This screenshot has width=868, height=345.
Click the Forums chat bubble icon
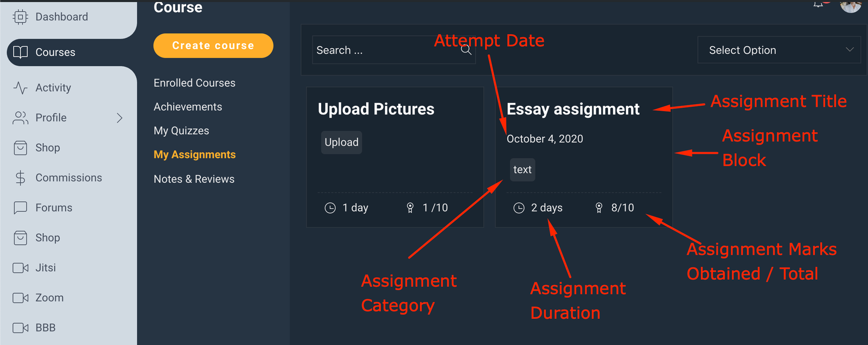coord(21,208)
